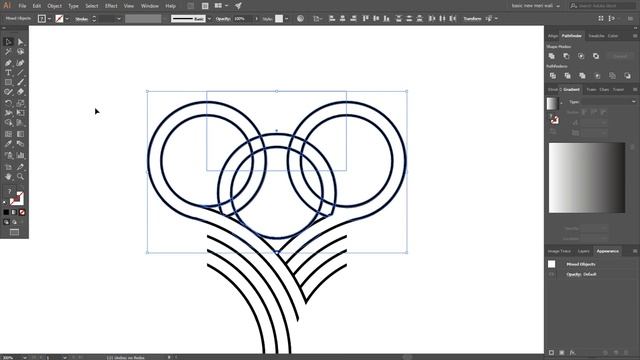Image resolution: width=640 pixels, height=360 pixels.
Task: Select the Pen tool
Action: (8, 63)
